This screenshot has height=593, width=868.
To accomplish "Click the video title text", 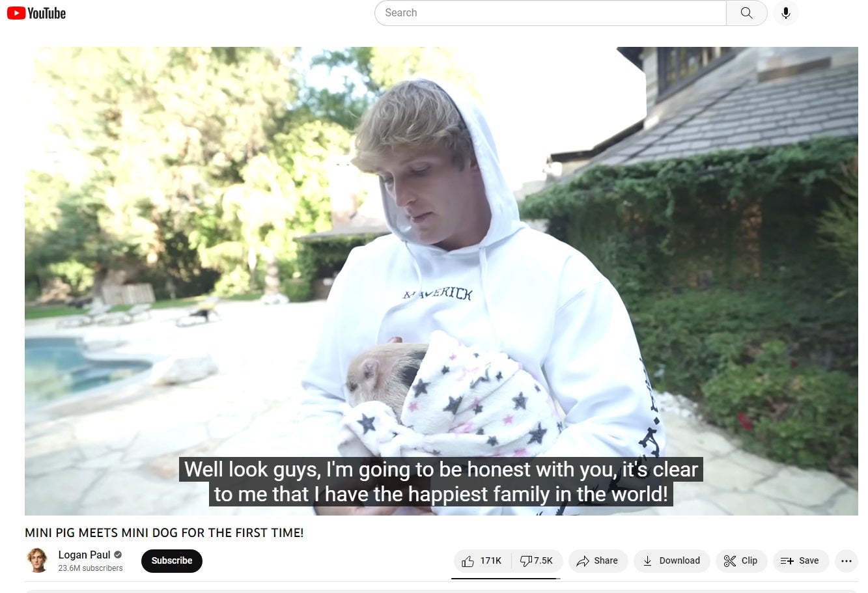I will pyautogui.click(x=164, y=532).
